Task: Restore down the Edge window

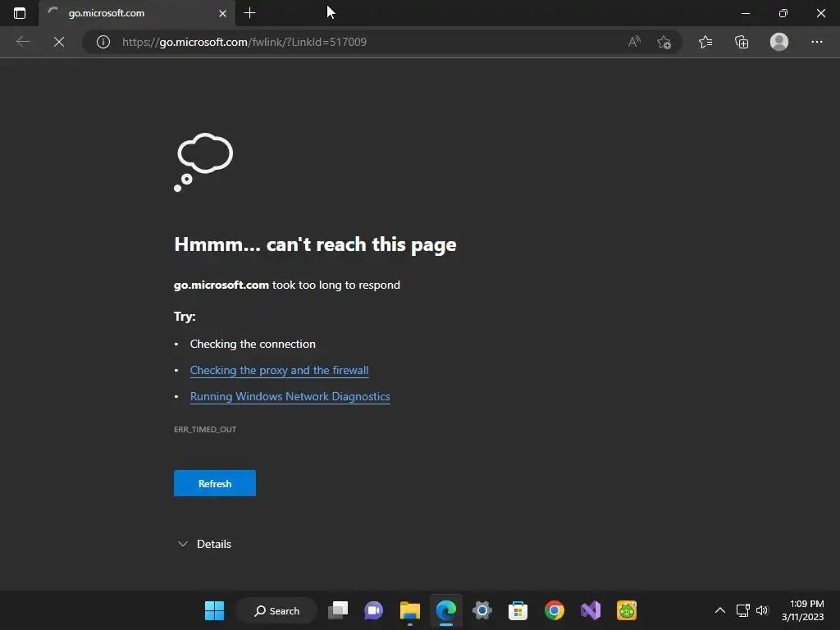Action: pos(783,13)
